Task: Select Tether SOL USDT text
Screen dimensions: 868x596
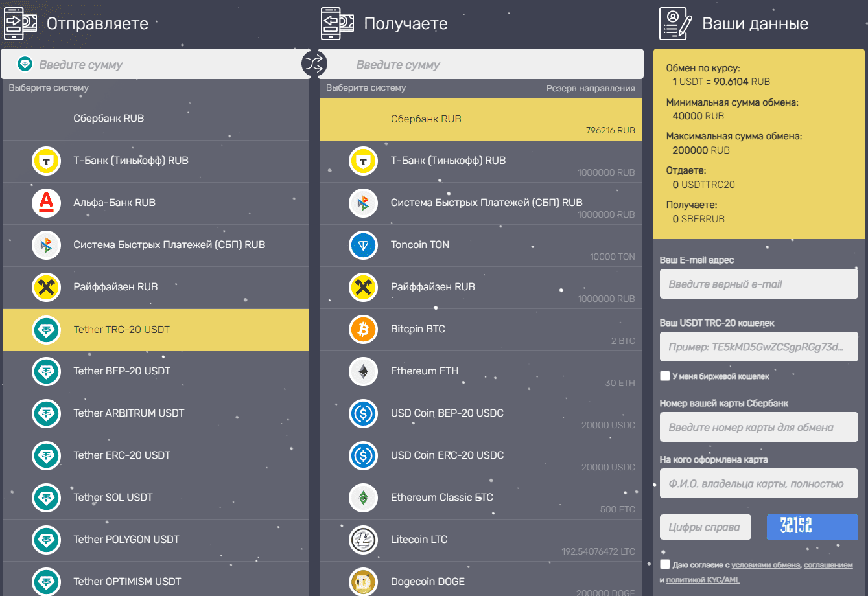Action: point(113,498)
